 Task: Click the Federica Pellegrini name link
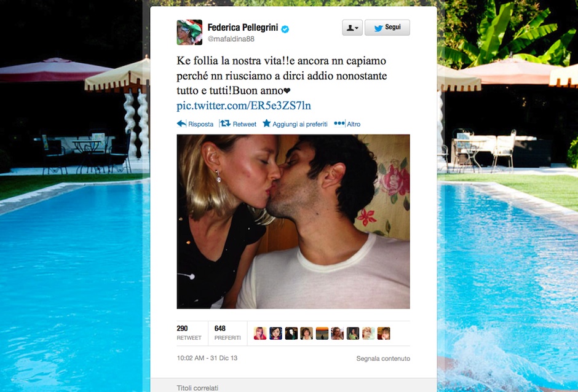click(x=242, y=28)
